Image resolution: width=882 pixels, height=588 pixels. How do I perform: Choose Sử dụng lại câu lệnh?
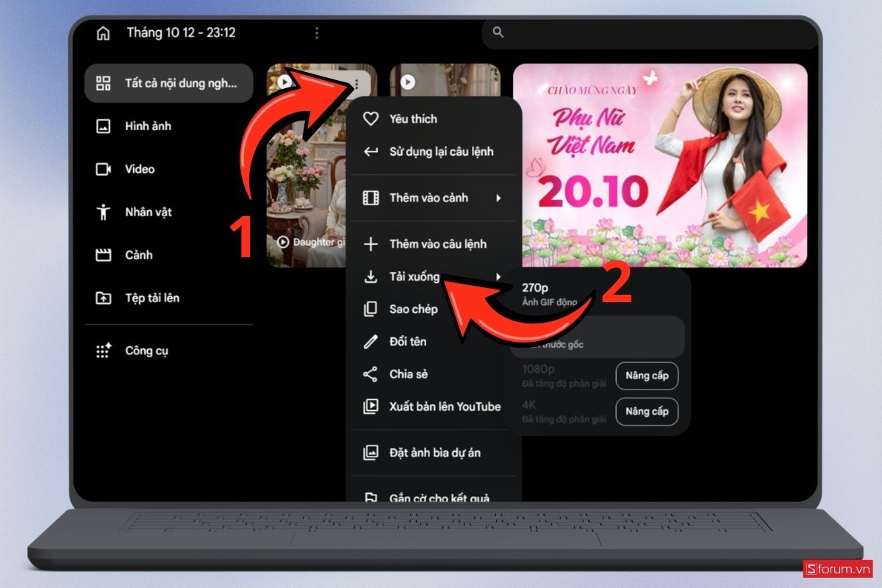(434, 151)
